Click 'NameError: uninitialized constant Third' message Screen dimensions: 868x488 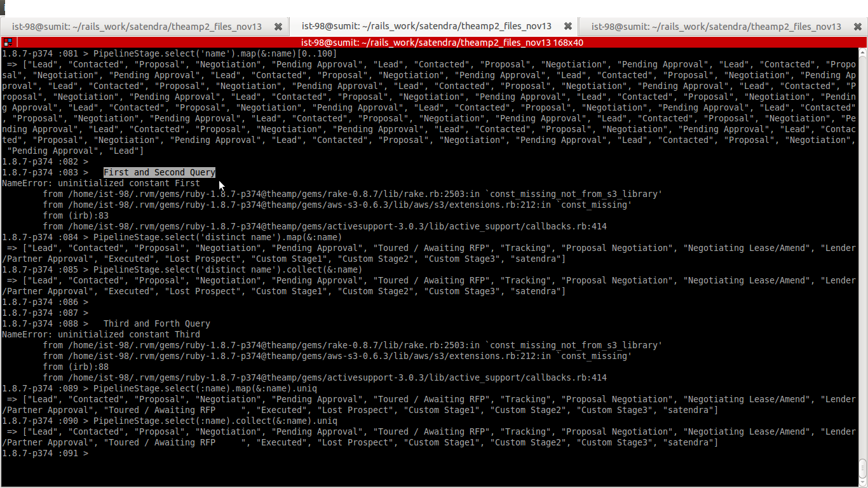(x=101, y=334)
